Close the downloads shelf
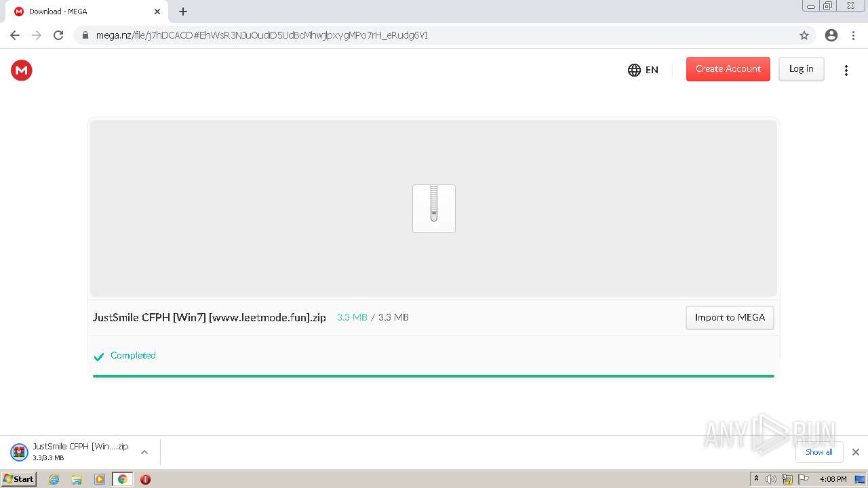This screenshot has height=488, width=868. click(855, 452)
